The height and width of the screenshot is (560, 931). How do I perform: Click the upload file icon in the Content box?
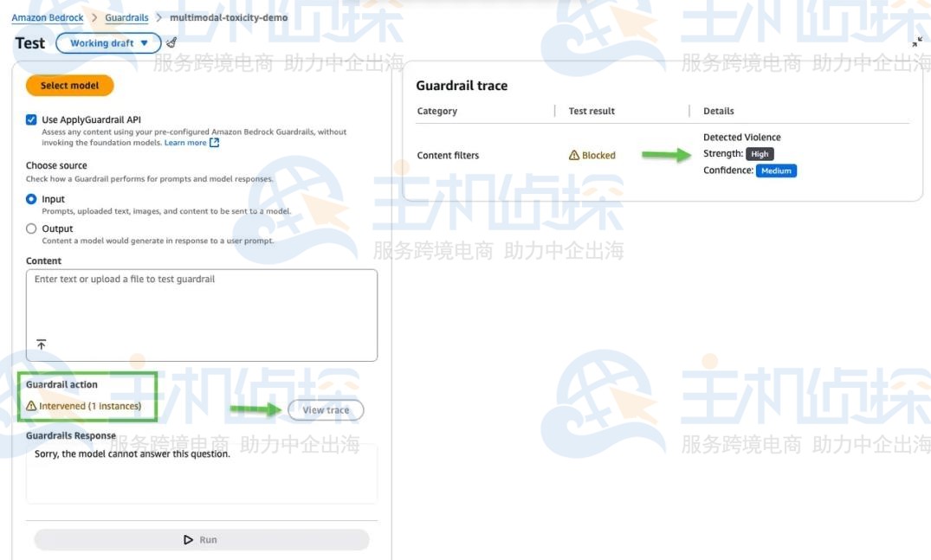point(40,344)
